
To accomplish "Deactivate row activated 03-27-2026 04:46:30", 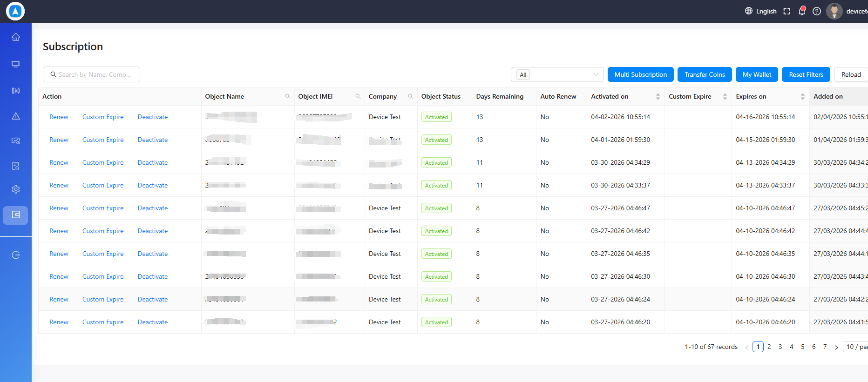I will pos(153,276).
